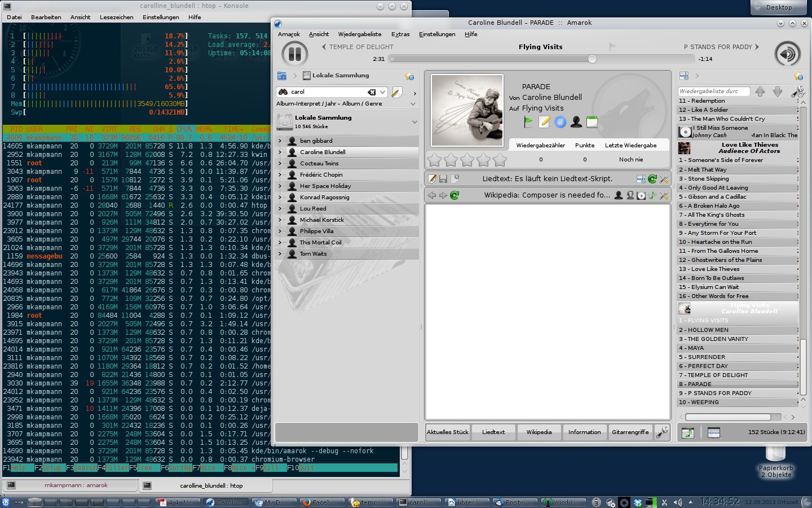Show Wikipedia composer page icon
812x508 pixels.
[630, 195]
